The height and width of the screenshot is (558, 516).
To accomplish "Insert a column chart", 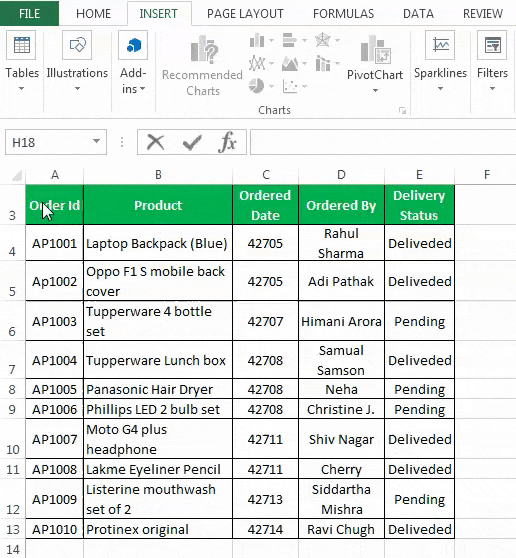I will (x=257, y=41).
